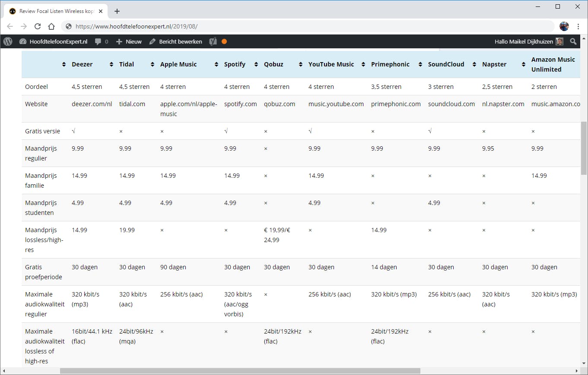Click the vertical scrollbar thumb
Image resolution: width=588 pixels, height=375 pixels.
(x=584, y=148)
